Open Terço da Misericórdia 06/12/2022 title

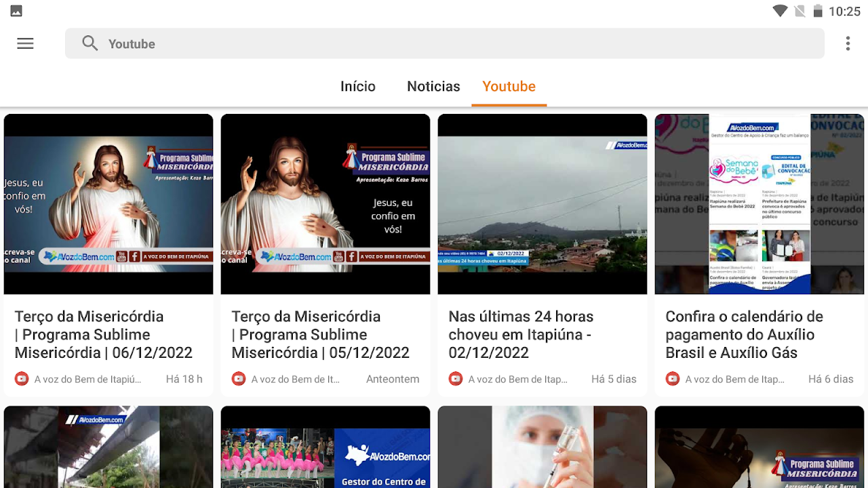[103, 334]
